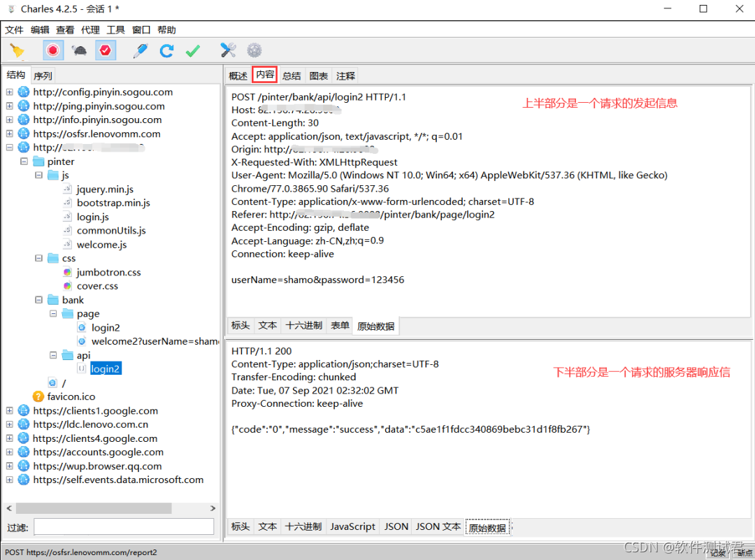Click the pen compose request icon

pos(141,50)
